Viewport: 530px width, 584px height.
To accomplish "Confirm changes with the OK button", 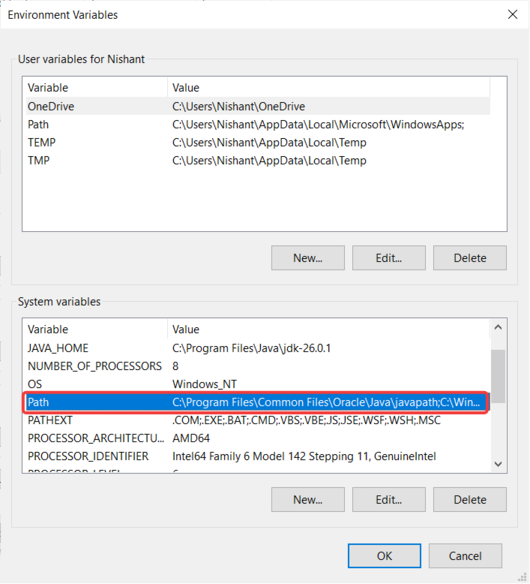I will (x=384, y=556).
